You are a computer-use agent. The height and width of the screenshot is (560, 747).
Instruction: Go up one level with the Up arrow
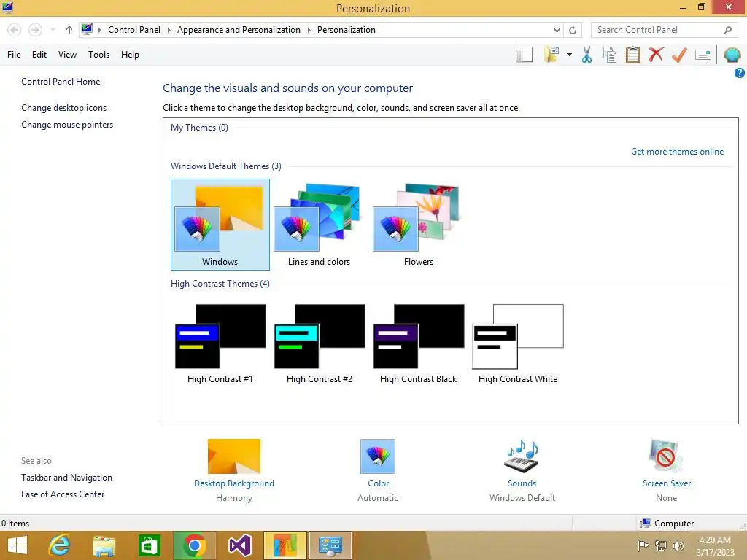click(69, 30)
